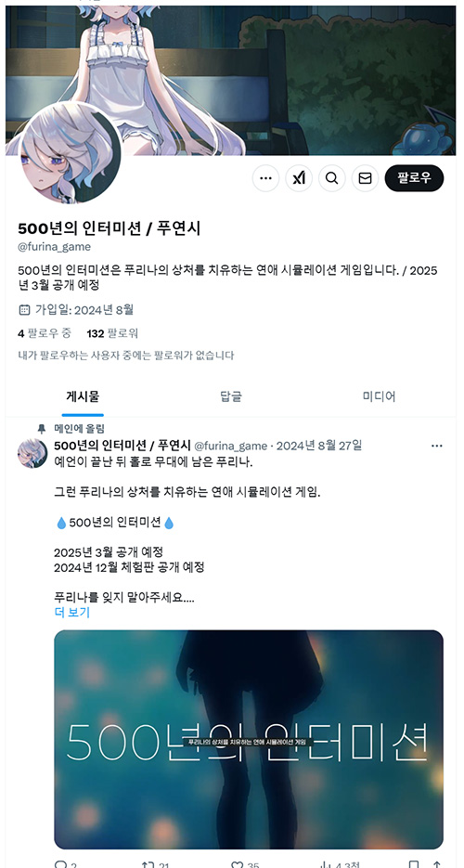The height and width of the screenshot is (868, 464).
Task: Switch to the 미디어 tab
Action: pyautogui.click(x=379, y=396)
